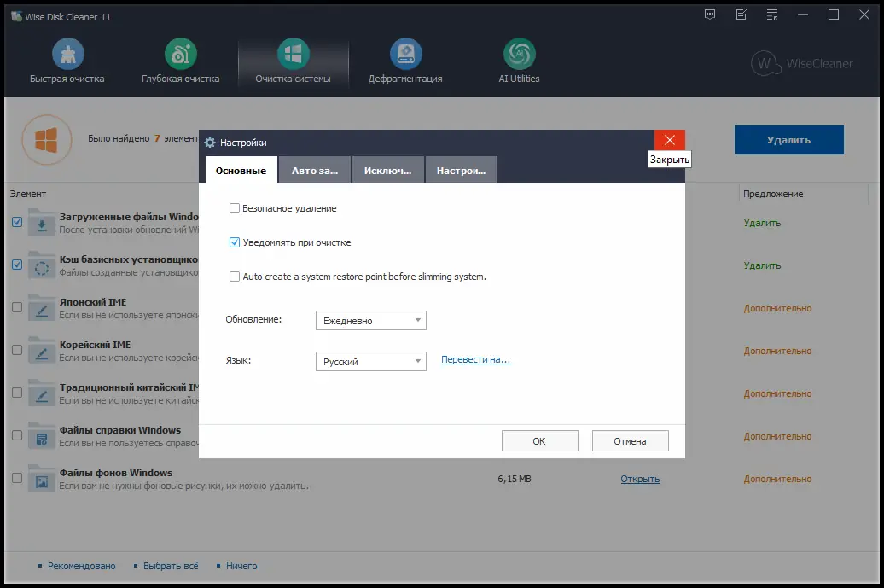Switch to the Исключ... tab
The height and width of the screenshot is (588, 884).
click(388, 170)
